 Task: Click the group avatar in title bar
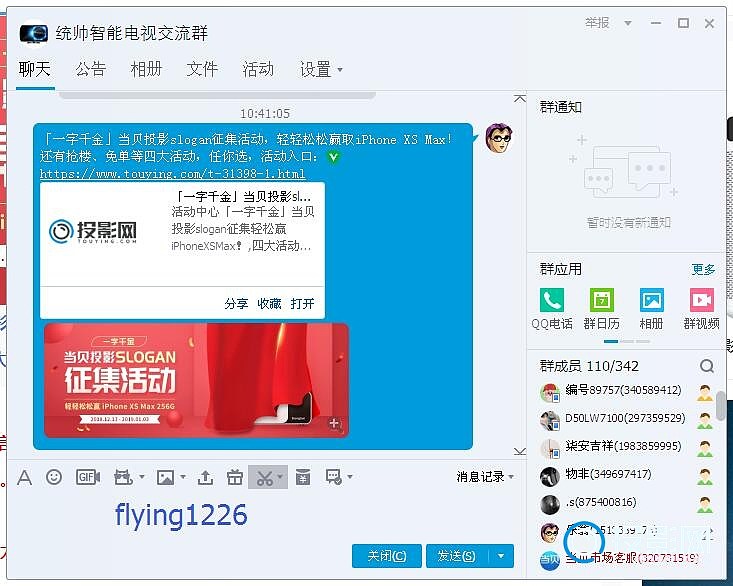tap(34, 34)
